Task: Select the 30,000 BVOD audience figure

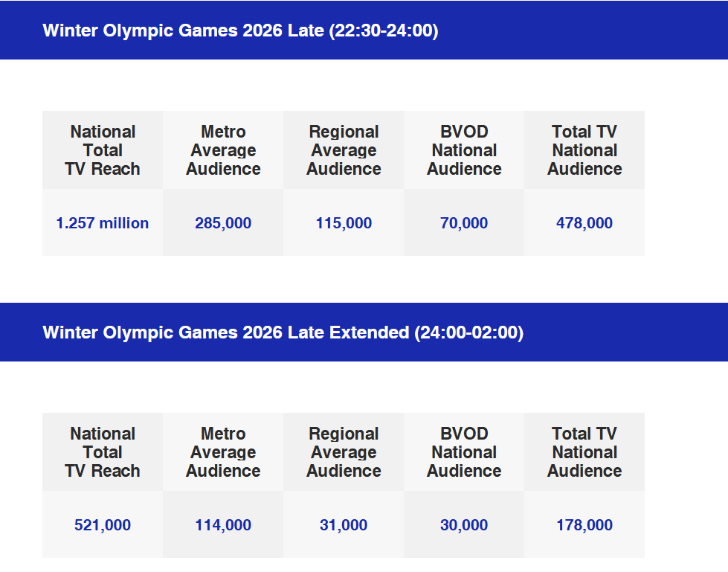Action: click(x=464, y=525)
